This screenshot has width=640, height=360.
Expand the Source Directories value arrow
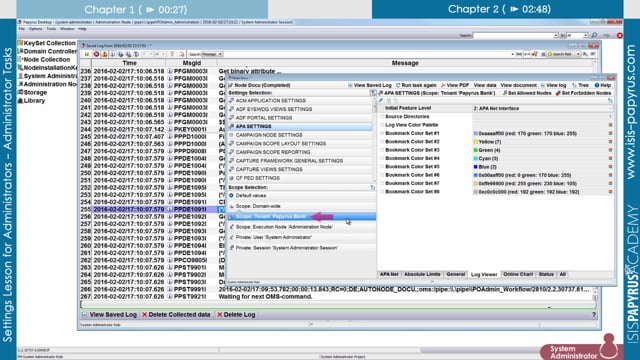point(611,117)
